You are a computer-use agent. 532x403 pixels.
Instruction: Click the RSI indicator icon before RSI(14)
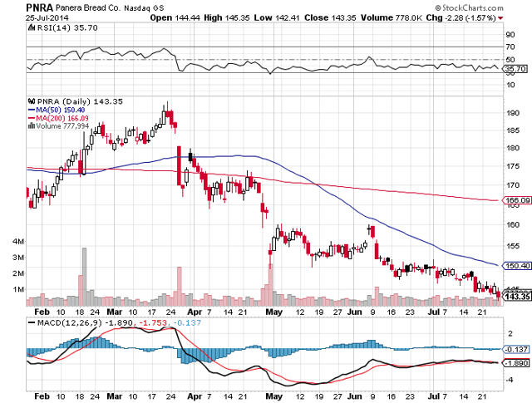pos(32,27)
